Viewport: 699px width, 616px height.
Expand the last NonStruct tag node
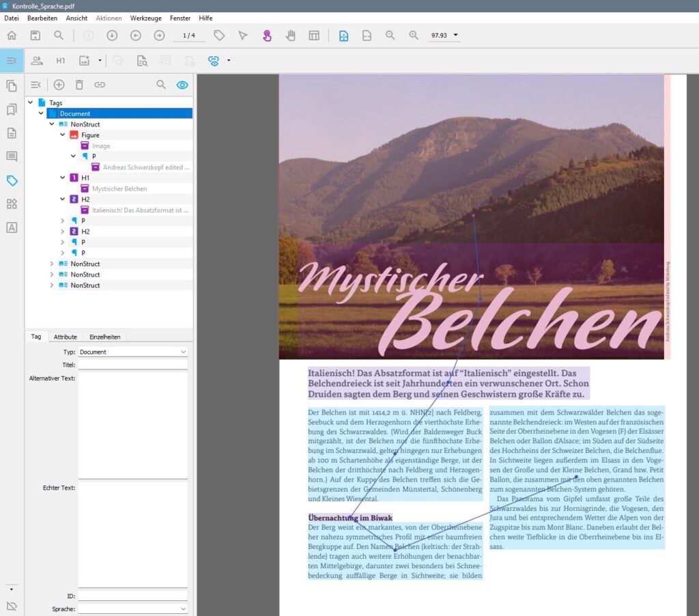[52, 285]
